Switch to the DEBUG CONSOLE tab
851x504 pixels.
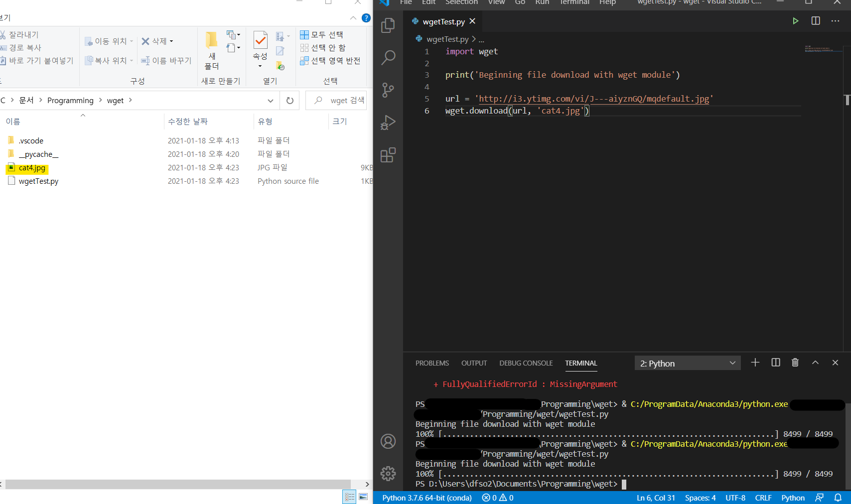tap(526, 363)
